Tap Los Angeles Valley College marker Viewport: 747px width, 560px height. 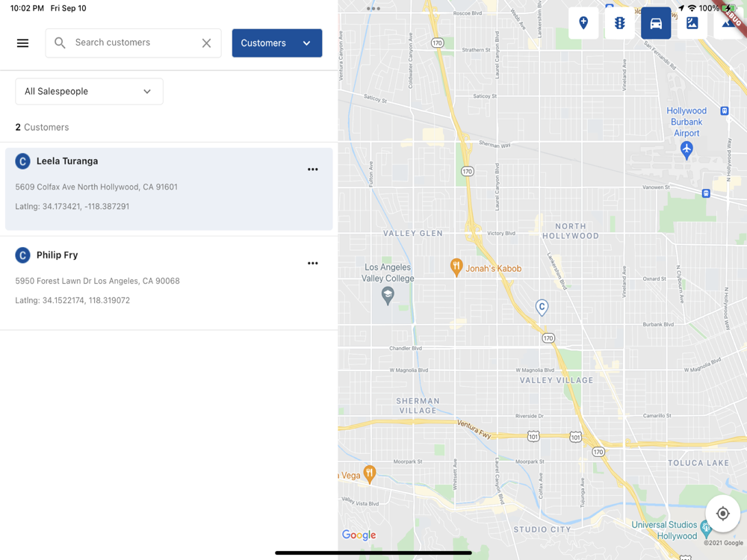pyautogui.click(x=388, y=295)
